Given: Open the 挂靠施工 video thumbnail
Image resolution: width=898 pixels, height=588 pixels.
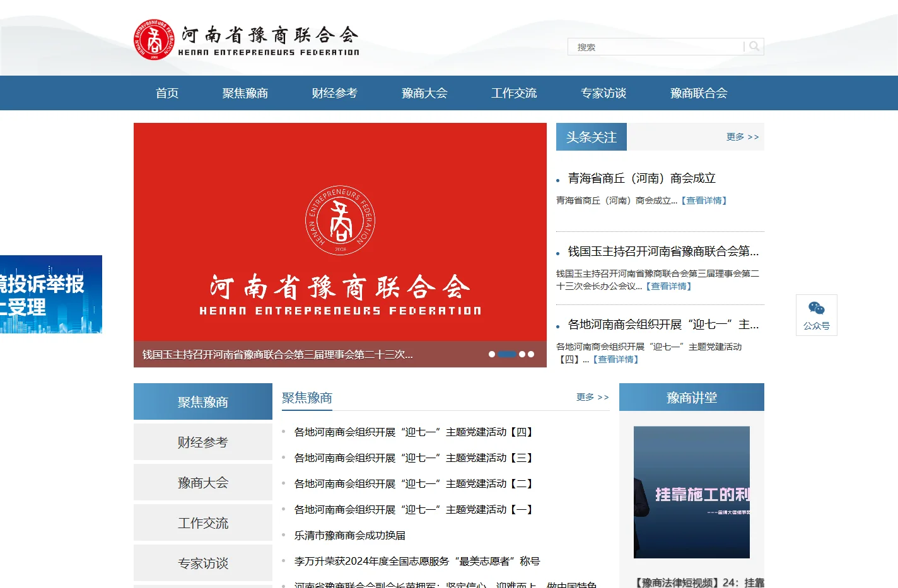Looking at the screenshot, I should tap(692, 492).
